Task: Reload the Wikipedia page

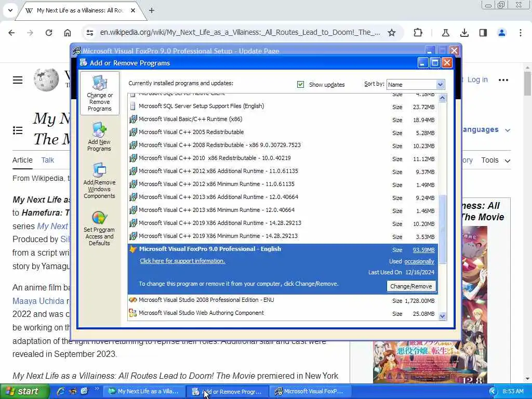Action: click(x=49, y=33)
